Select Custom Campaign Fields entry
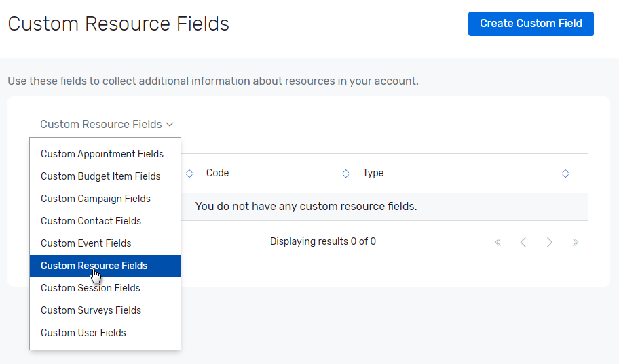 105,199
